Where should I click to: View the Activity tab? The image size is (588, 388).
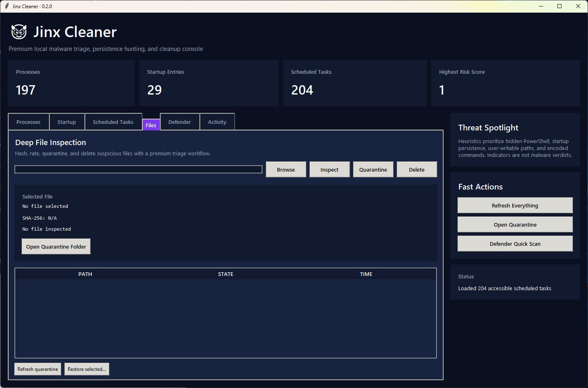tap(217, 122)
